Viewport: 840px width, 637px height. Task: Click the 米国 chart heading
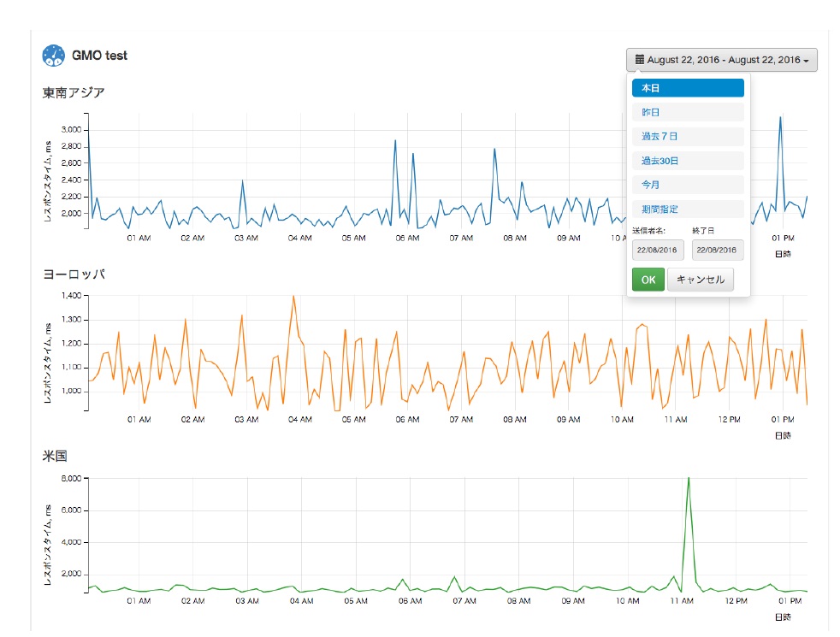click(x=55, y=456)
